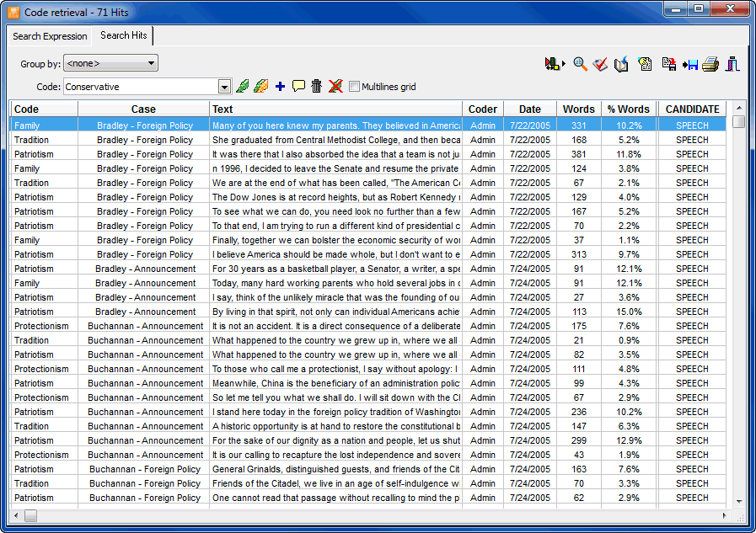Click the vertical scrollbar thumb
Viewport: 756px width, 533px height.
click(x=738, y=121)
